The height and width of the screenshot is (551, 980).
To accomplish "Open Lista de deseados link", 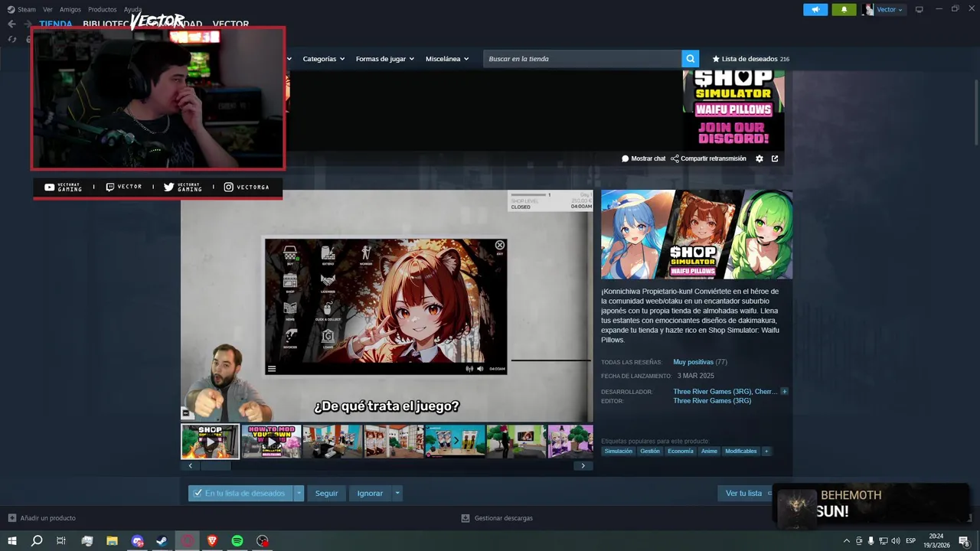I will tap(750, 59).
